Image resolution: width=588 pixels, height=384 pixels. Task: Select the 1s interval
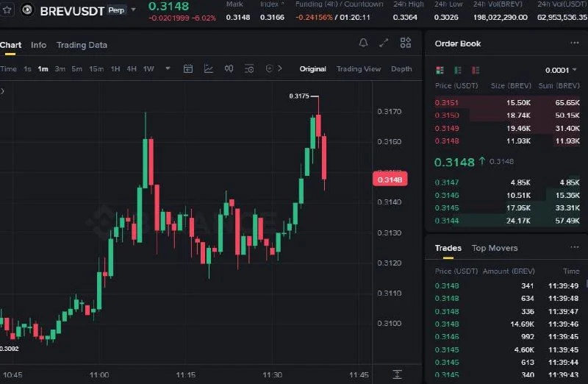click(x=27, y=69)
